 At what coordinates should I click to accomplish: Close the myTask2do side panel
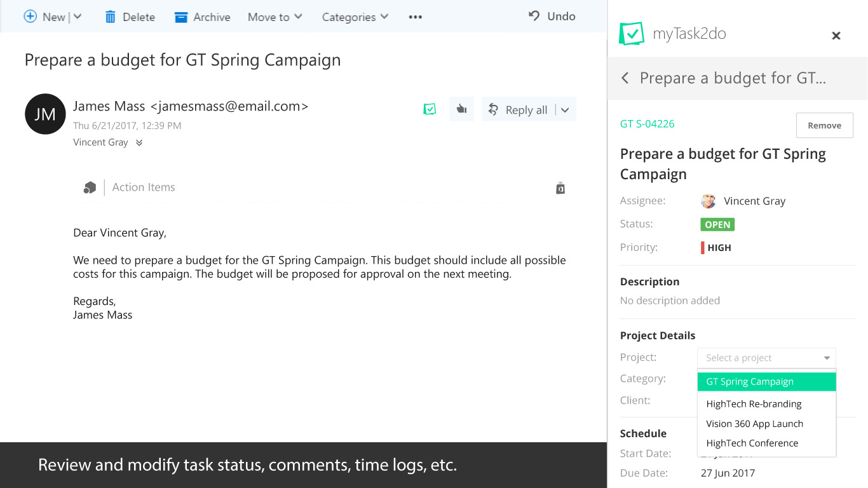(836, 36)
